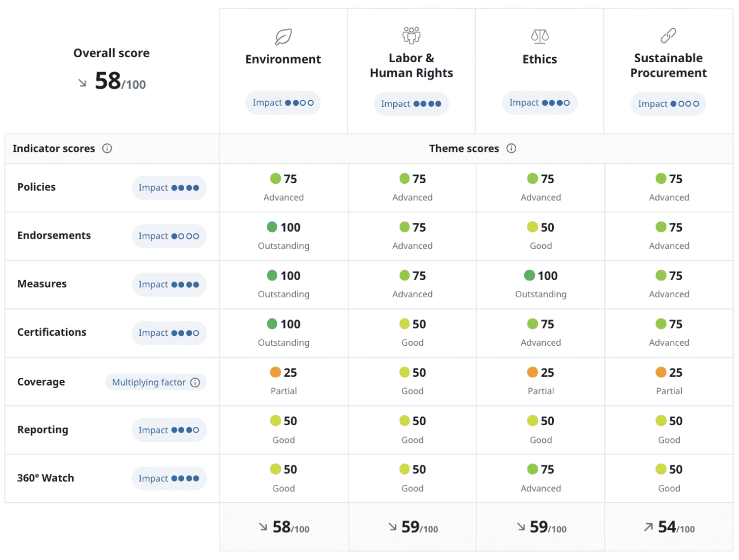The width and height of the screenshot is (739, 560).
Task: Click the info icon beside Multiplying factor
Action: point(196,382)
